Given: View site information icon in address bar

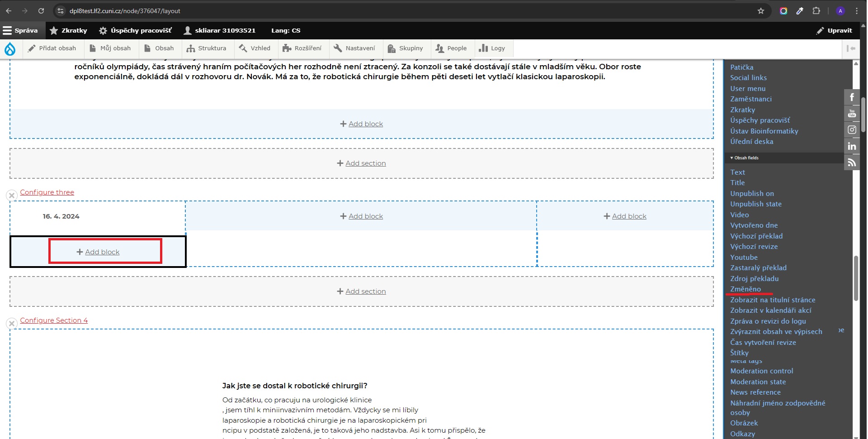Looking at the screenshot, I should point(61,11).
